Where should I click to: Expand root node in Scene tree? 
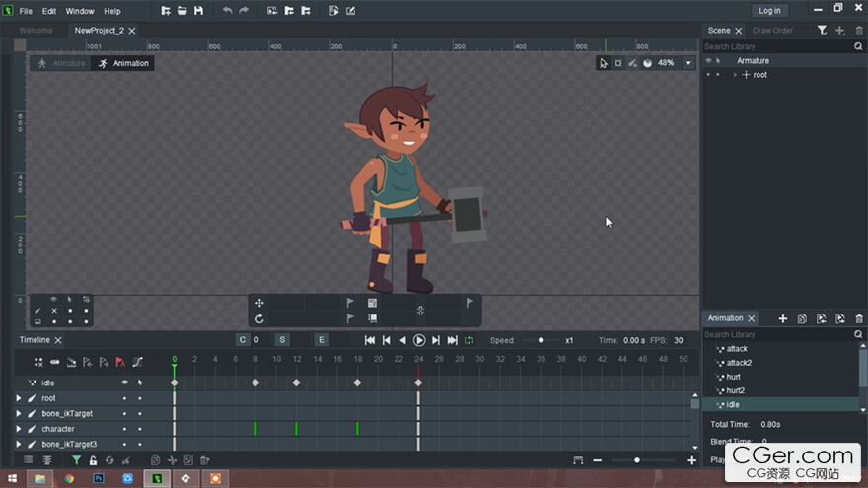pyautogui.click(x=735, y=75)
